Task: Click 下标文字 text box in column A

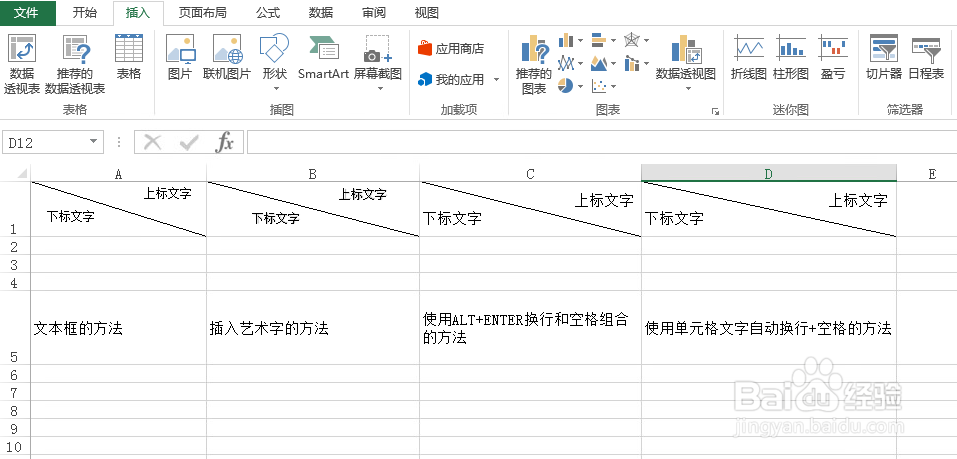Action: coord(71,216)
